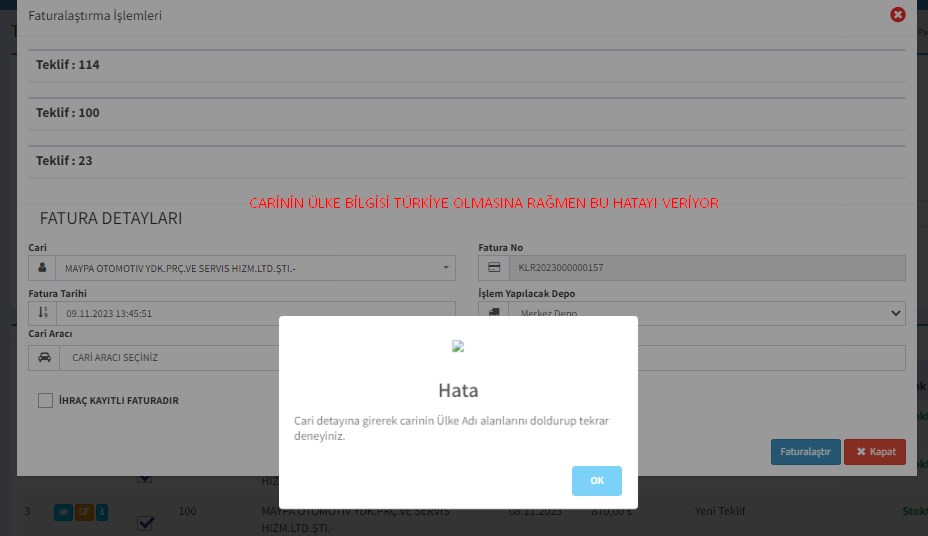Click the blue info icon in row 3
This screenshot has height=536, width=928.
click(102, 512)
